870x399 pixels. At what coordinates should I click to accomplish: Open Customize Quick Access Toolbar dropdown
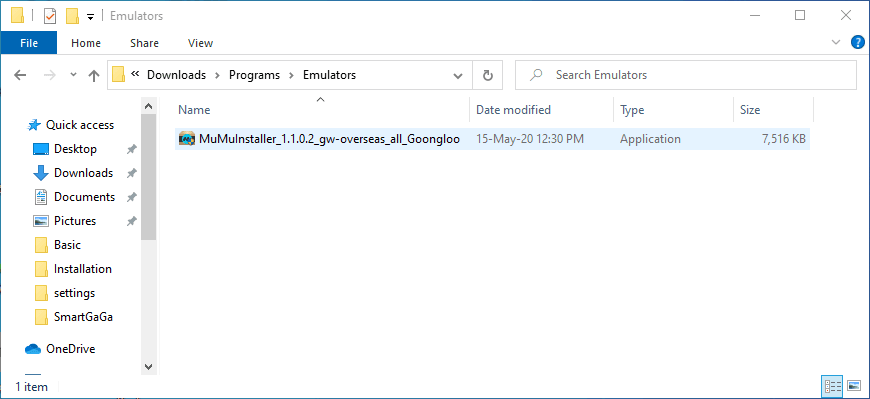pos(90,17)
